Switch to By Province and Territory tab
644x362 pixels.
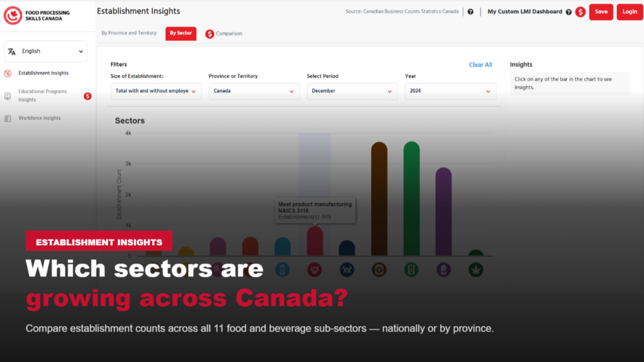point(129,33)
